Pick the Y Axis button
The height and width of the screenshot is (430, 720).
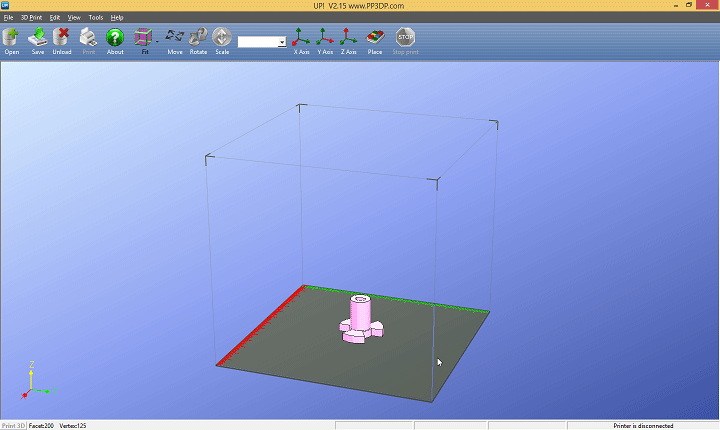[x=325, y=39]
